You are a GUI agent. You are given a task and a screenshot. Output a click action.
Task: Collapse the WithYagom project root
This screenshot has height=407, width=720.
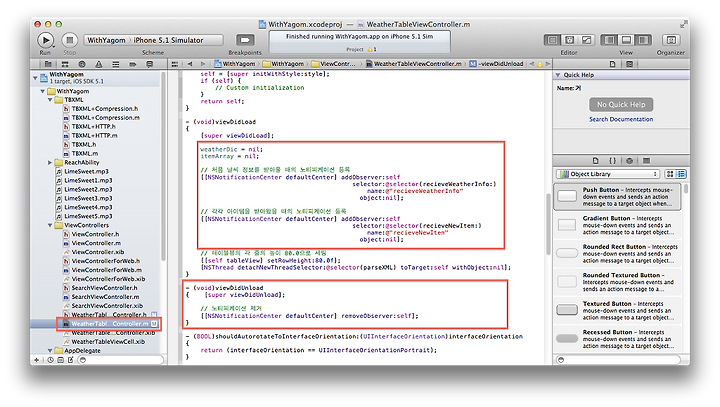click(x=35, y=78)
